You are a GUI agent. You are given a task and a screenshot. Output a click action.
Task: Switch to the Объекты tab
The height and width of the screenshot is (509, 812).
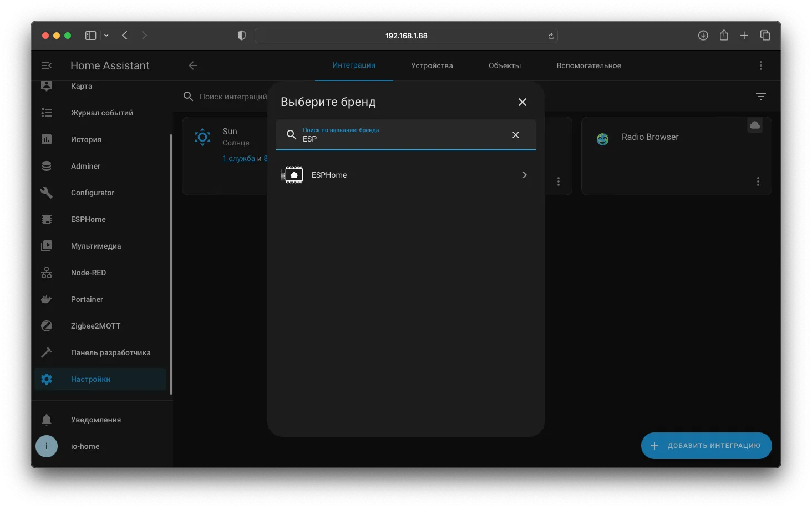[x=505, y=65]
